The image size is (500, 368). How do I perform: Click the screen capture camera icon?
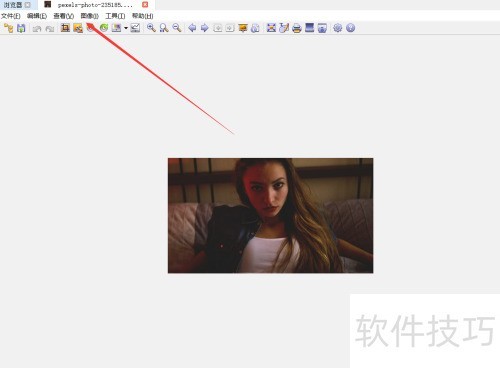point(322,28)
